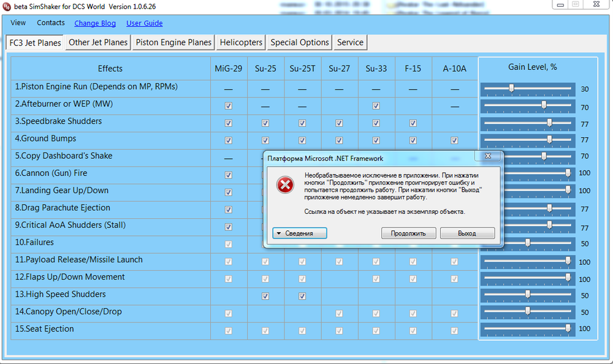Select the 1.Piston Engine Run effect row label

coord(96,87)
